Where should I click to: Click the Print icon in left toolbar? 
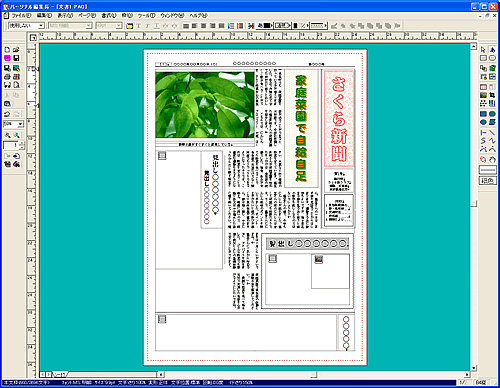[x=7, y=77]
